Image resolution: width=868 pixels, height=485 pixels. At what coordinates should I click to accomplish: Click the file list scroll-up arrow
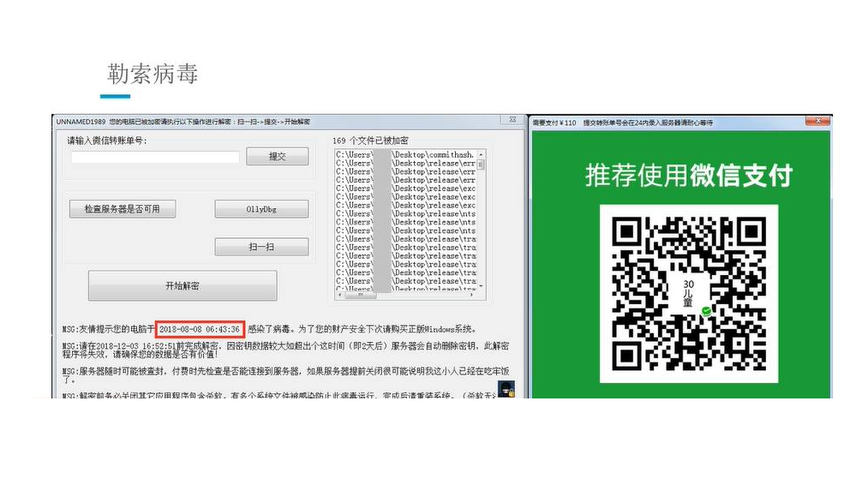481,154
